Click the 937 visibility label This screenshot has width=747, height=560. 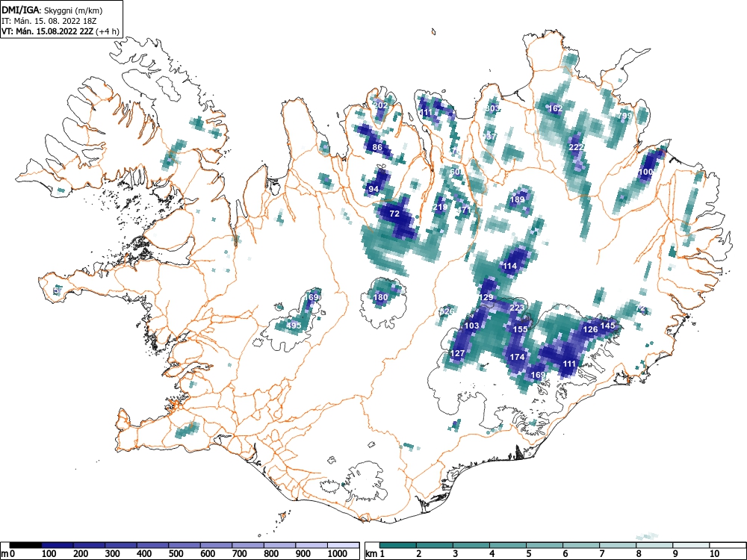(490, 137)
